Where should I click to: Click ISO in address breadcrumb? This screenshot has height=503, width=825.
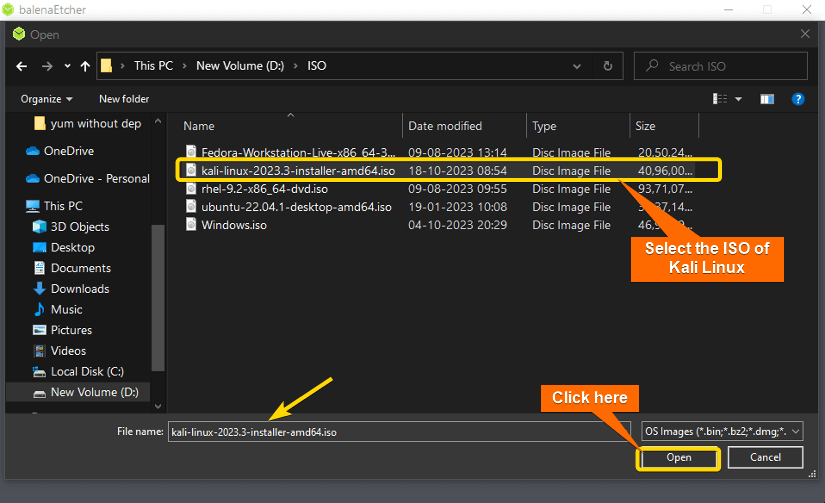pyautogui.click(x=317, y=66)
